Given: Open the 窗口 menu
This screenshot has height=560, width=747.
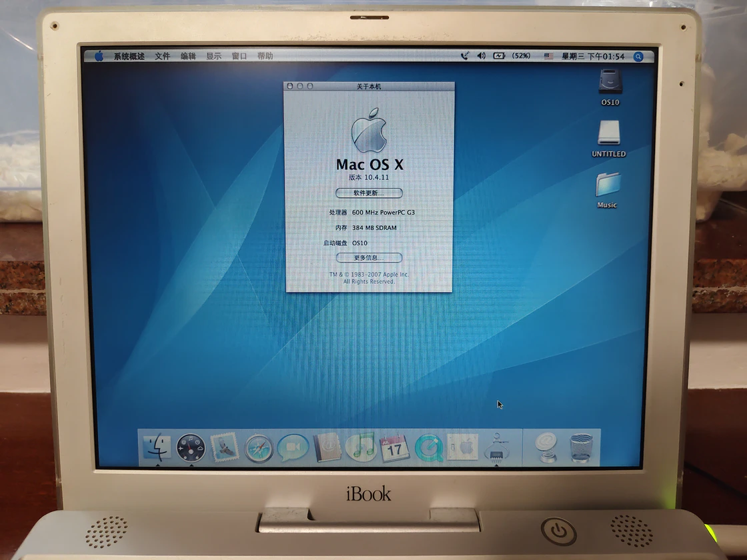Looking at the screenshot, I should pyautogui.click(x=239, y=56).
